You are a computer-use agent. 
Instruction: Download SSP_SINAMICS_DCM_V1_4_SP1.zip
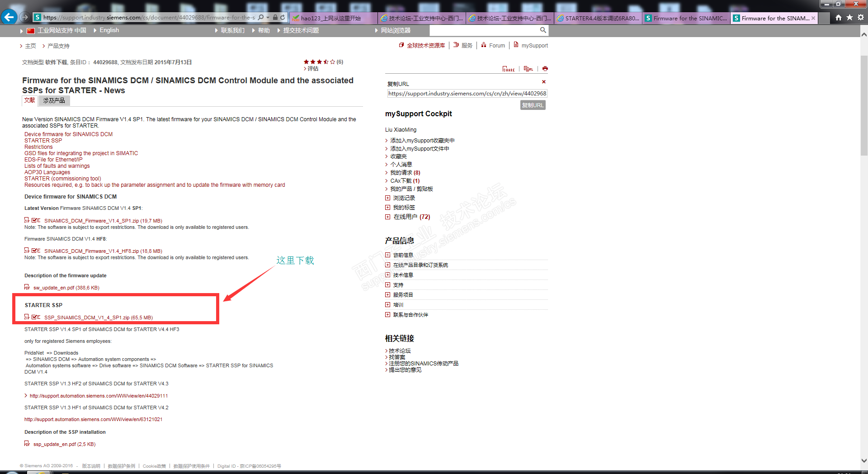pyautogui.click(x=99, y=318)
